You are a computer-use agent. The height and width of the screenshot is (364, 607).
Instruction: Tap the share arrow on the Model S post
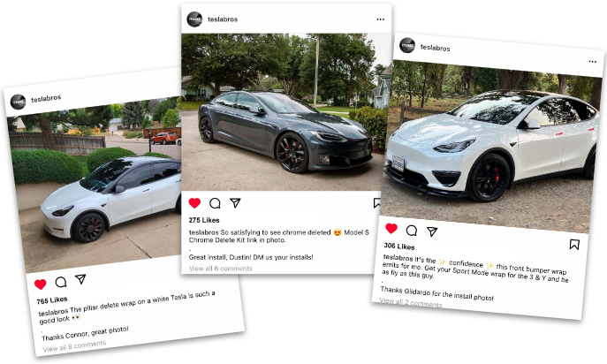click(235, 202)
